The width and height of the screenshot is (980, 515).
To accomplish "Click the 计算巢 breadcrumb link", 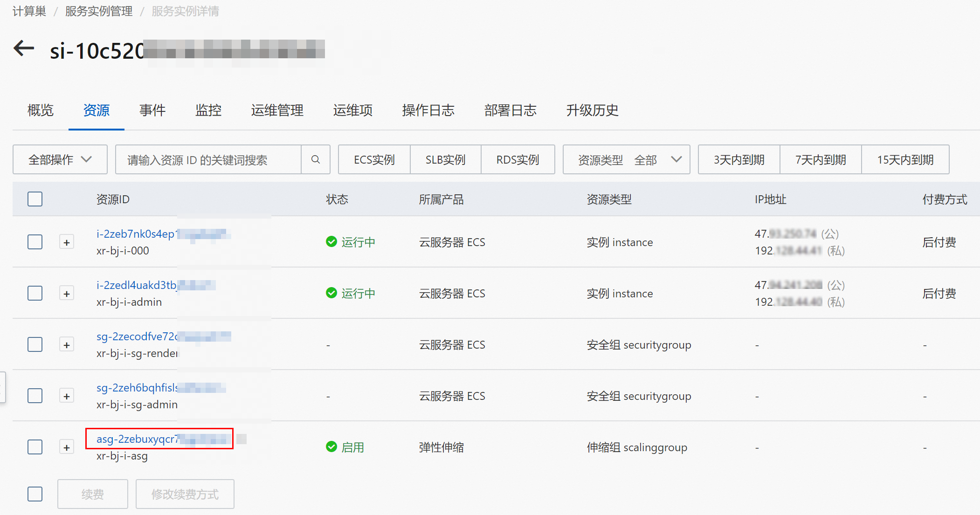I will coord(29,11).
